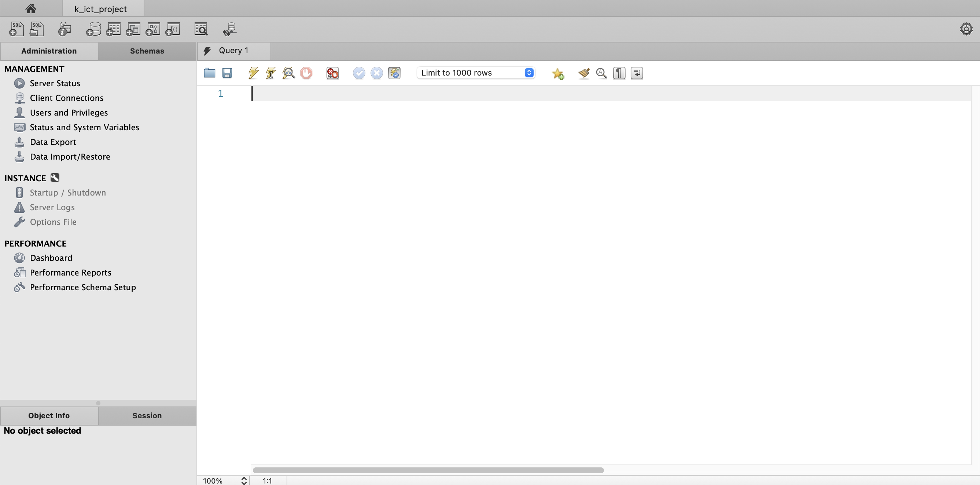Click the beautify query broom icon
The height and width of the screenshot is (485, 980).
[x=583, y=73]
